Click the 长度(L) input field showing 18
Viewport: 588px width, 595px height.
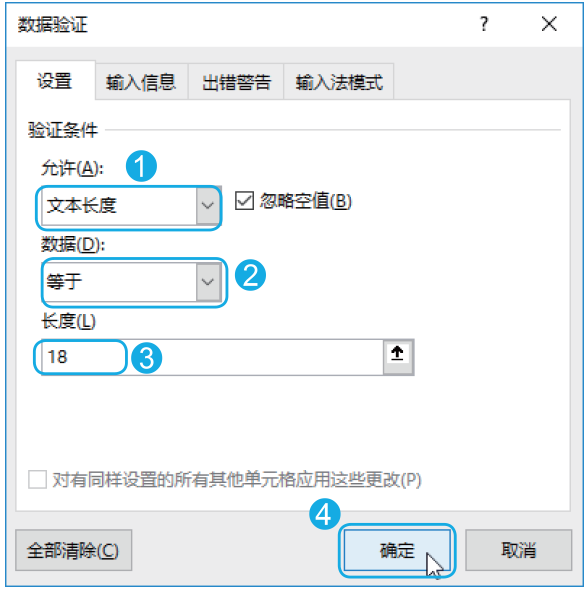click(212, 357)
